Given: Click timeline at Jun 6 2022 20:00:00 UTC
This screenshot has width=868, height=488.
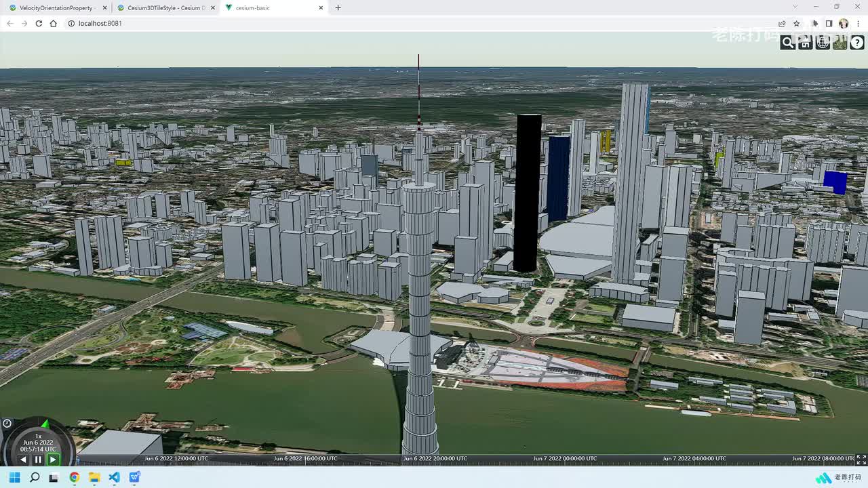Looking at the screenshot, I should pyautogui.click(x=435, y=459).
